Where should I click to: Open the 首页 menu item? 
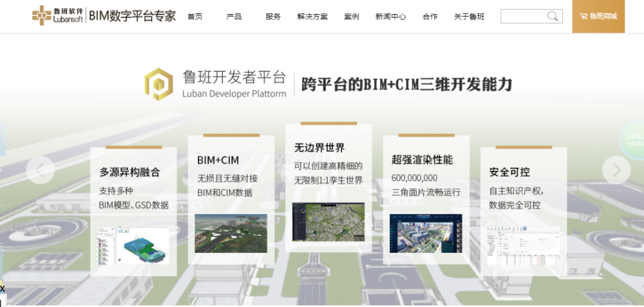(195, 17)
